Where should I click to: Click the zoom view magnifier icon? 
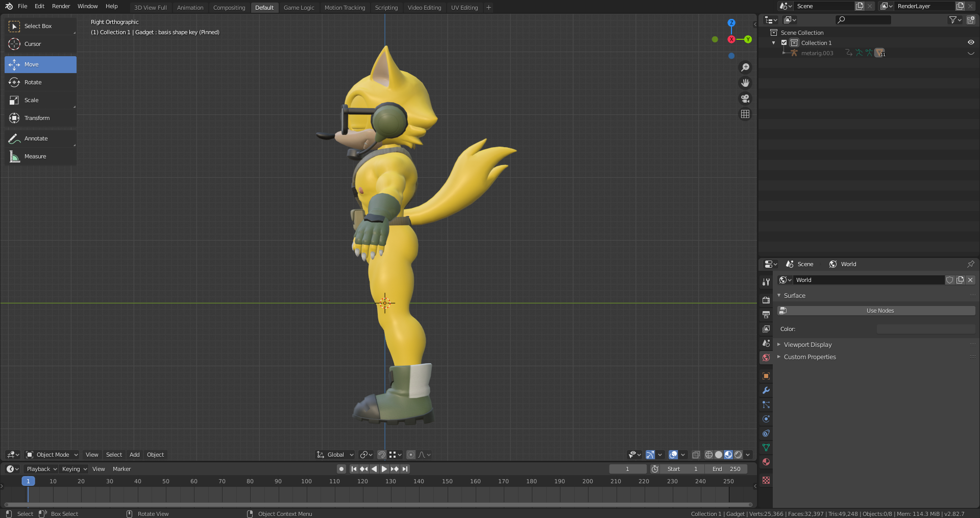pyautogui.click(x=745, y=67)
